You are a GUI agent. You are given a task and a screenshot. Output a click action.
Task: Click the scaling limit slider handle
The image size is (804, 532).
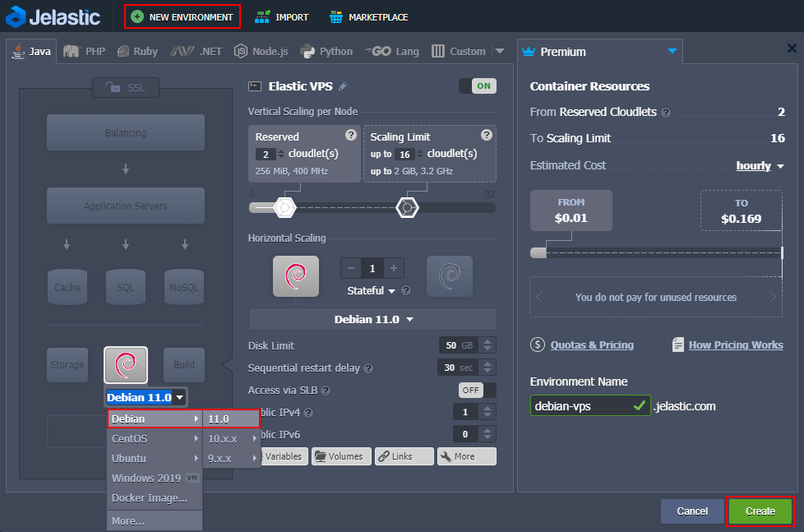(x=407, y=207)
